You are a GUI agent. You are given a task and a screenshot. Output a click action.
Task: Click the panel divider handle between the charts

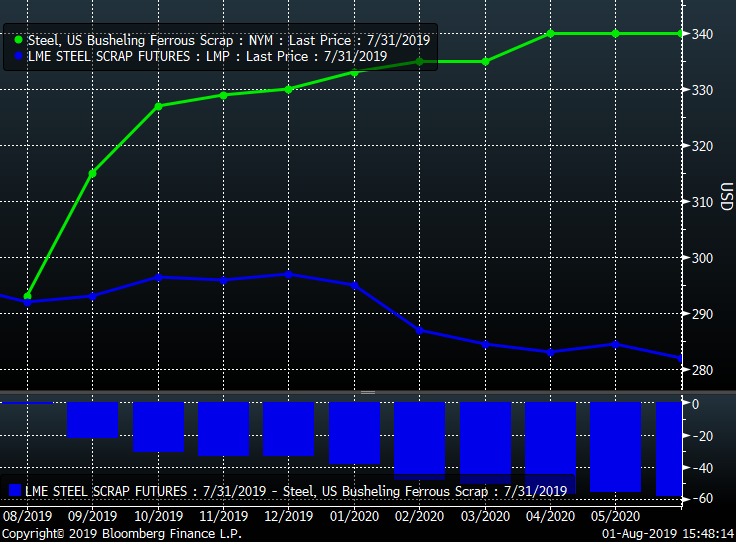[368, 392]
